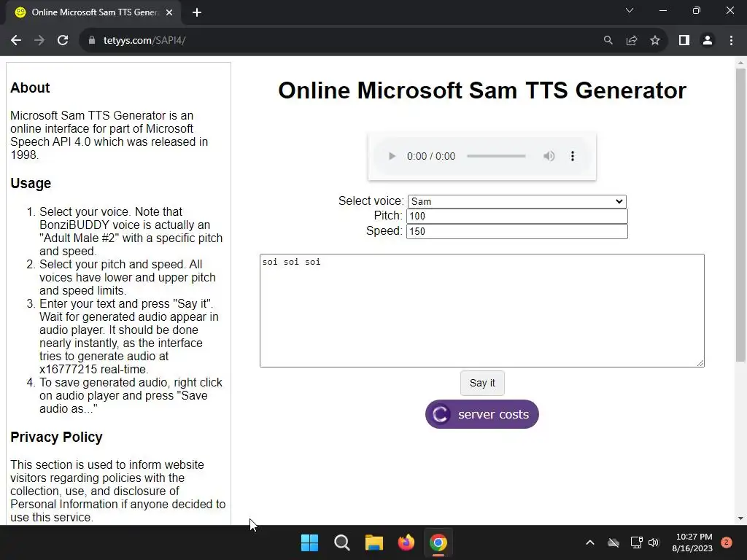Open notification center badge
747x560 pixels.
727,542
